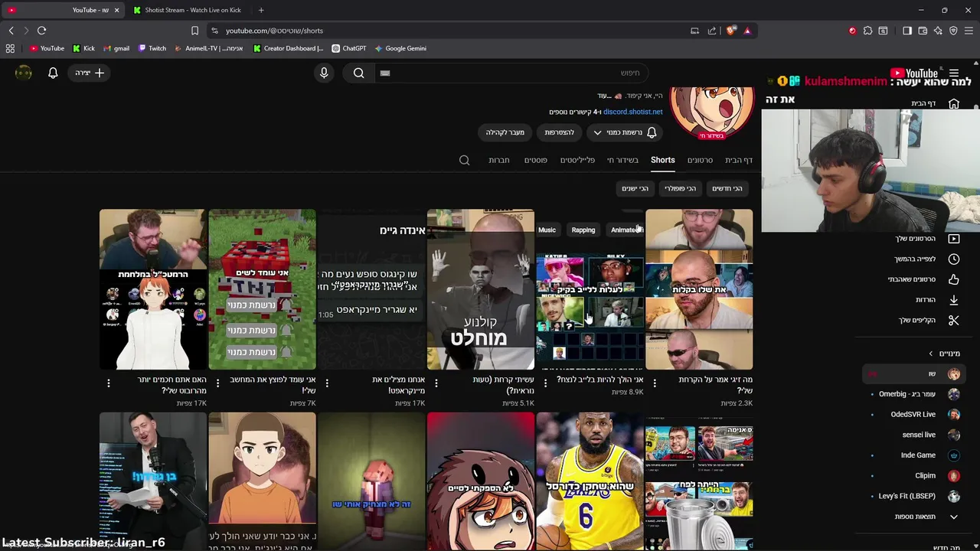Open the Brave Shields lion icon
Screen dimensions: 980x551
click(x=731, y=31)
